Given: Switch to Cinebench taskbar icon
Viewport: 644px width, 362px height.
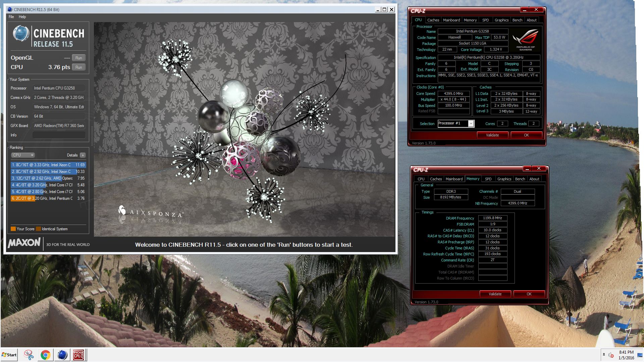Looking at the screenshot, I should [x=62, y=355].
